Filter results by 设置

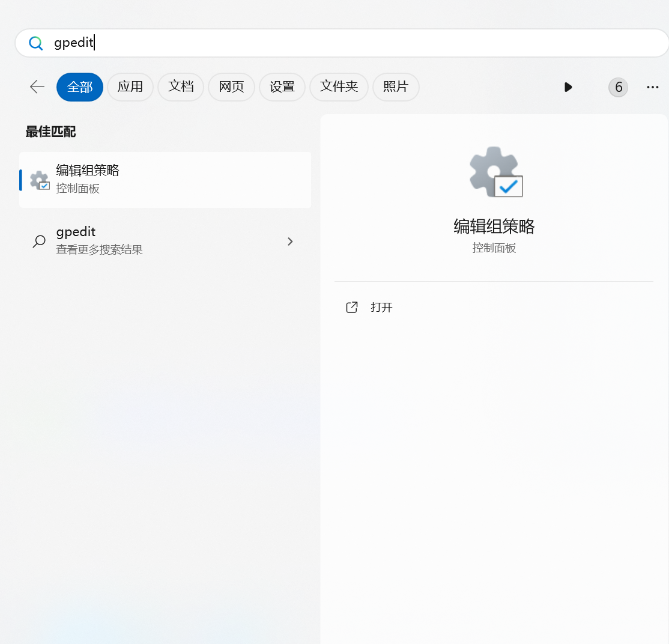coord(282,87)
